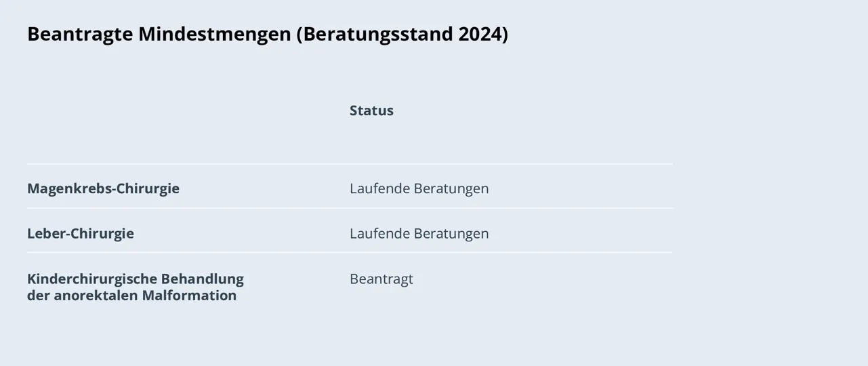Select "Laufende Beratungen" in the Leber-Chirurgie row
The image size is (868, 366).
(419, 233)
